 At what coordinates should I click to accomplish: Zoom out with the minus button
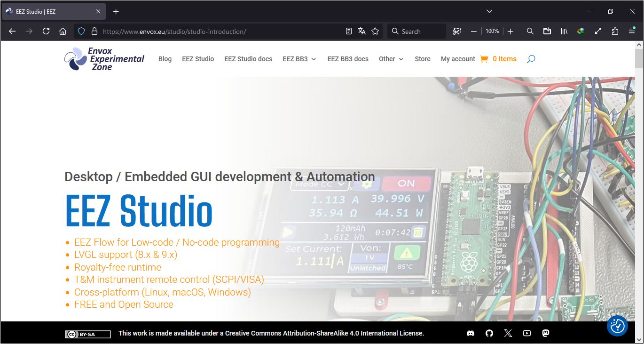tap(474, 32)
